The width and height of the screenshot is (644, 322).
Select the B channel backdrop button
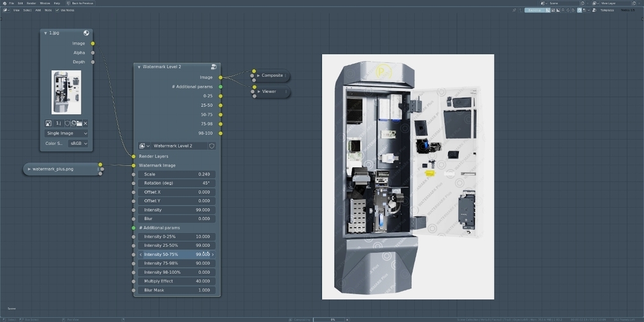[573, 10]
